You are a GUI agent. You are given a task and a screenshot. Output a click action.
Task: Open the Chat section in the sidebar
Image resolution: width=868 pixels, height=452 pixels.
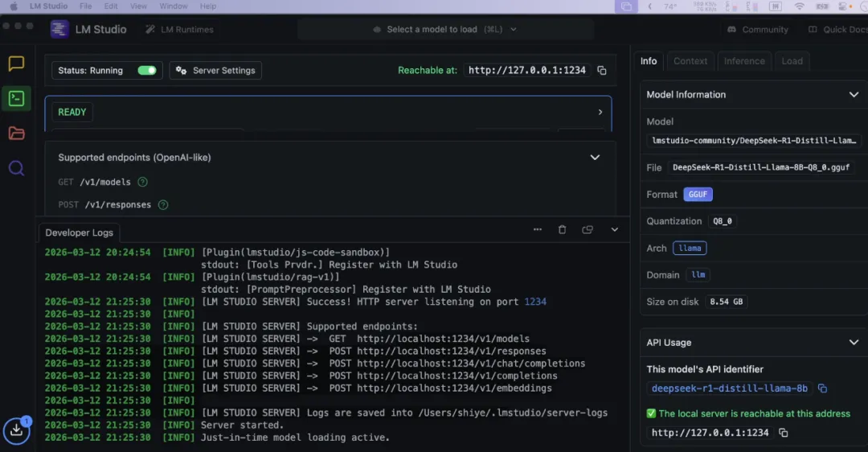click(16, 64)
